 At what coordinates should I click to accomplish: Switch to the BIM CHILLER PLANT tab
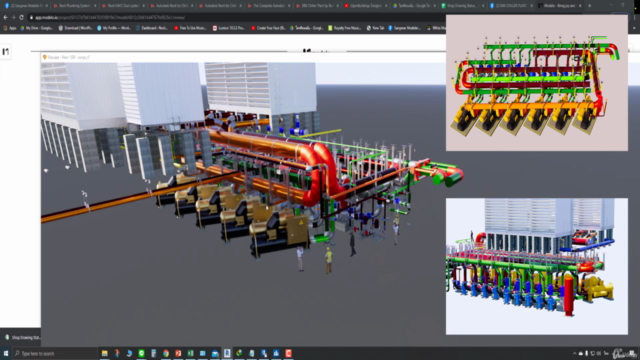[x=510, y=6]
